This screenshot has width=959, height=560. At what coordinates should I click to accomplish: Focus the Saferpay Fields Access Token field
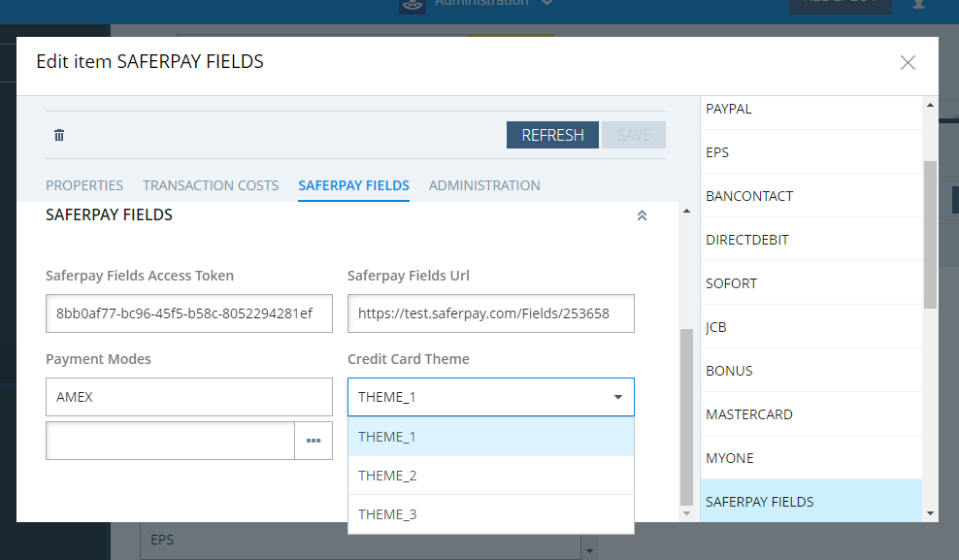[188, 314]
